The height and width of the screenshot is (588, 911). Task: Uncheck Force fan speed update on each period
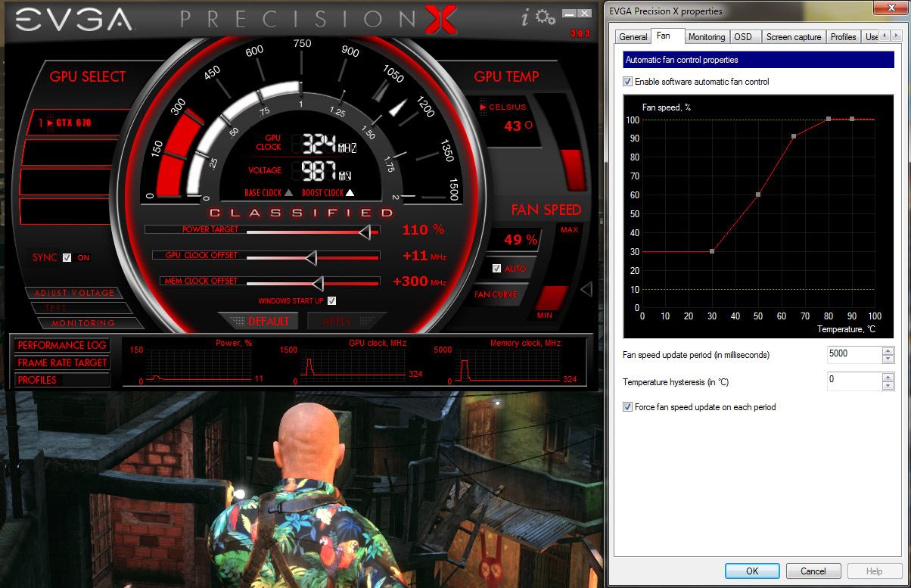click(x=627, y=407)
